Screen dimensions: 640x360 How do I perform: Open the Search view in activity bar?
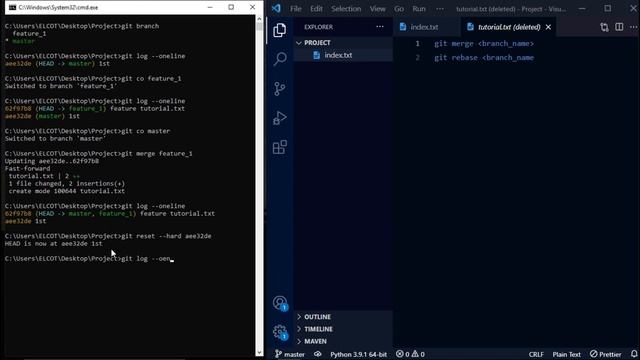click(280, 59)
